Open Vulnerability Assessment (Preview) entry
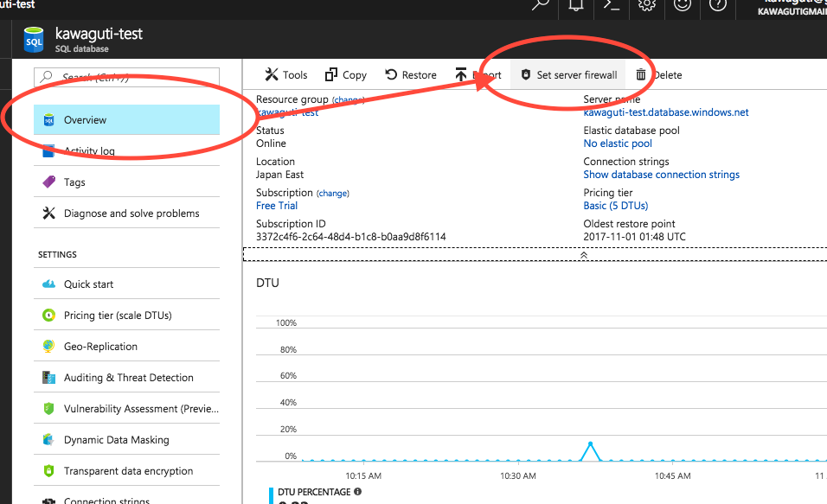The image size is (827, 504). coord(126,409)
